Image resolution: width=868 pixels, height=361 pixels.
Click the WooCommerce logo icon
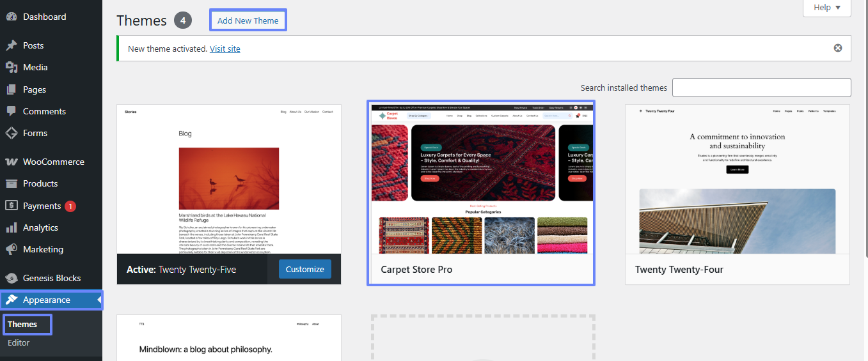(11, 162)
